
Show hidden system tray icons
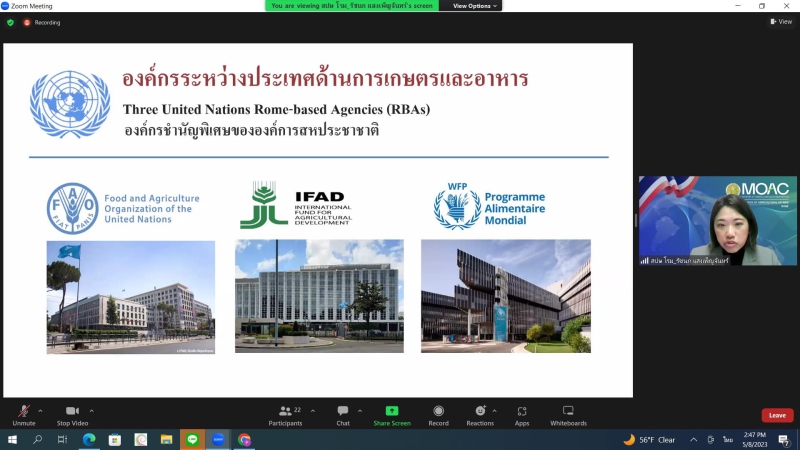[693, 440]
